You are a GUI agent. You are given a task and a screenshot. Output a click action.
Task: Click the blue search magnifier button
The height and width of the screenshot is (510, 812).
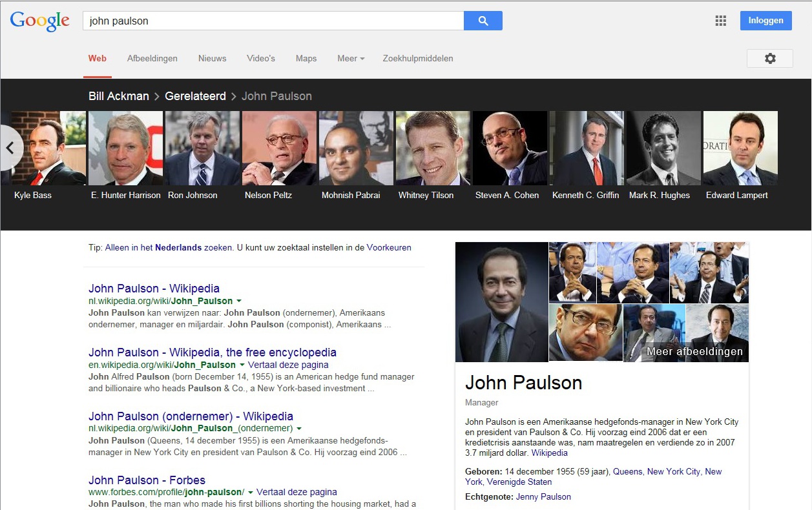[x=483, y=21]
